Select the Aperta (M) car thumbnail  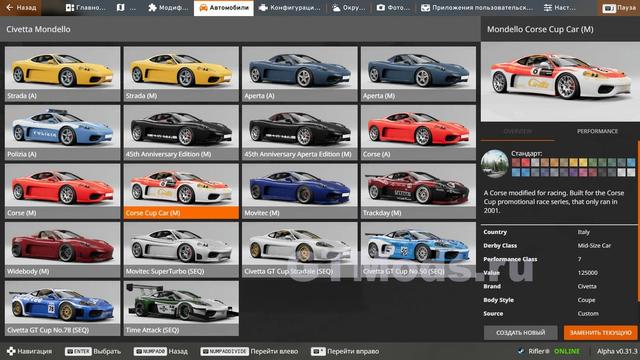[418, 74]
